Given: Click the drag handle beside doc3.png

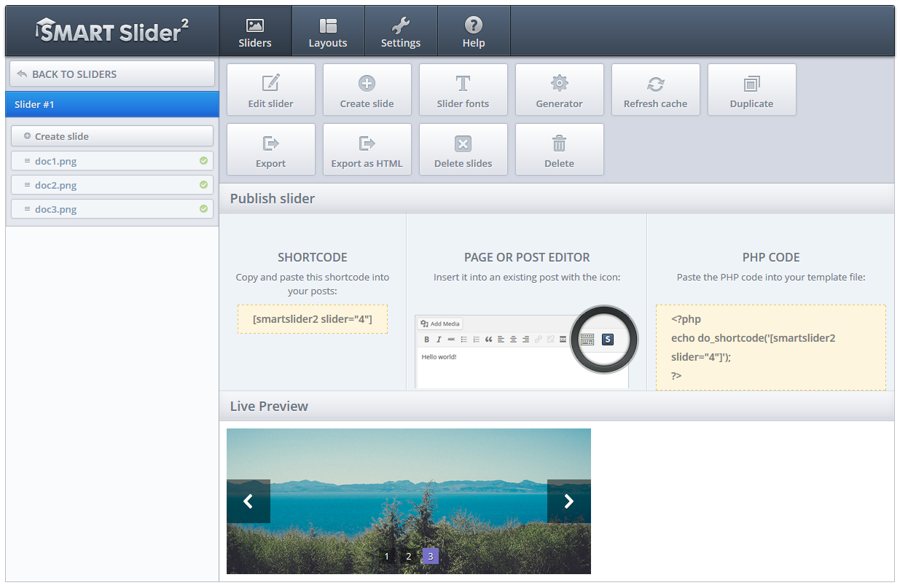Looking at the screenshot, I should pyautogui.click(x=27, y=209).
